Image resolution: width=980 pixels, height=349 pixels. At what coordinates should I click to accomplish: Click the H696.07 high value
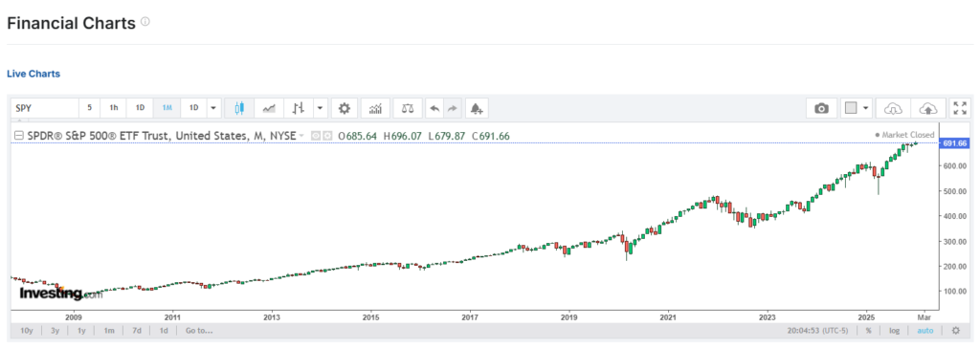pos(403,136)
